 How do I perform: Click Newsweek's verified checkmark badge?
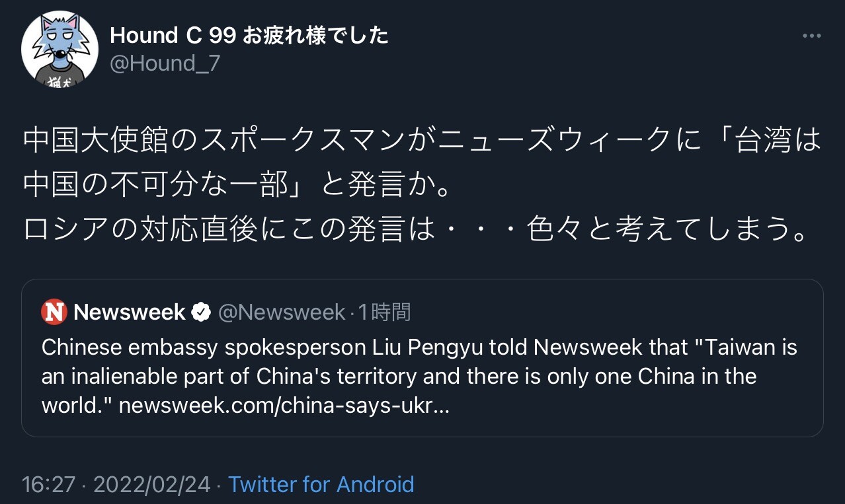tap(201, 312)
